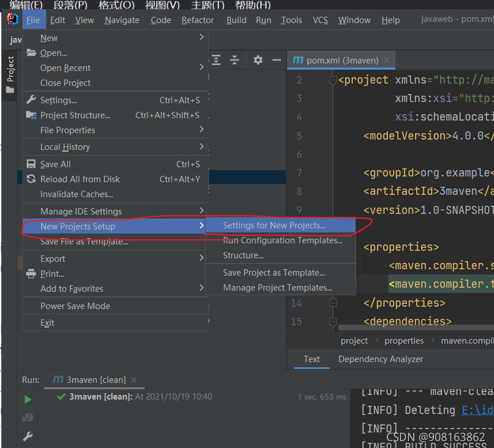Click Close Project menu item
Screen dimensions: 494x448
115,83
